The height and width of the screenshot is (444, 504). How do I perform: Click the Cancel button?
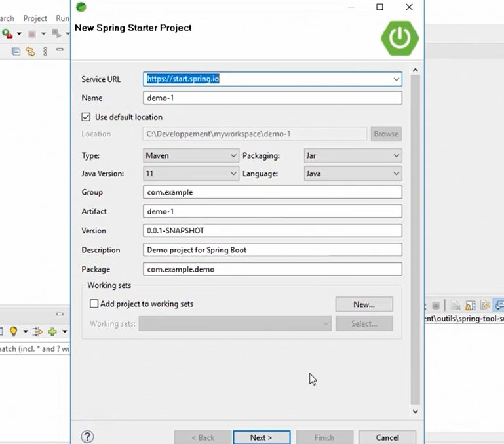click(387, 437)
